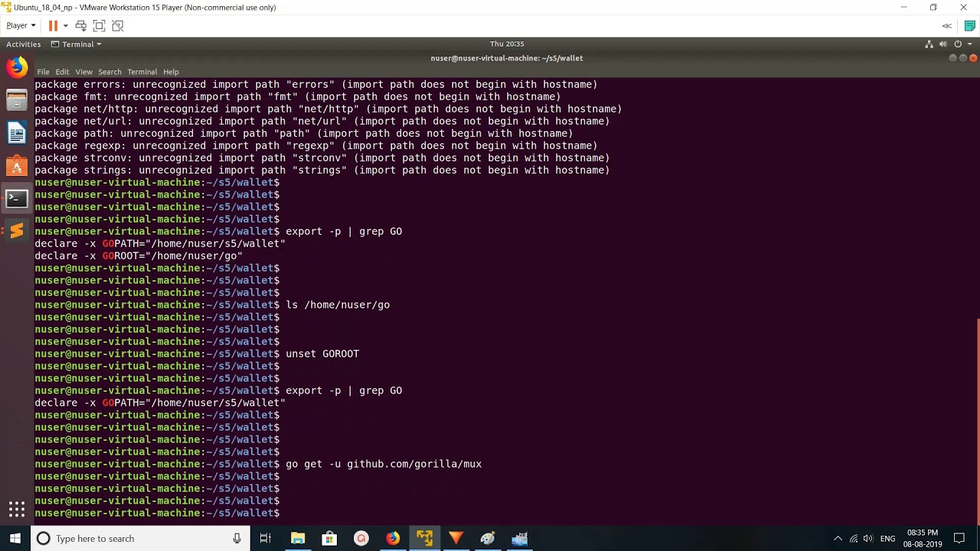Open last pinned app in Windows taskbar
Image resolution: width=980 pixels, height=551 pixels.
pos(520,539)
